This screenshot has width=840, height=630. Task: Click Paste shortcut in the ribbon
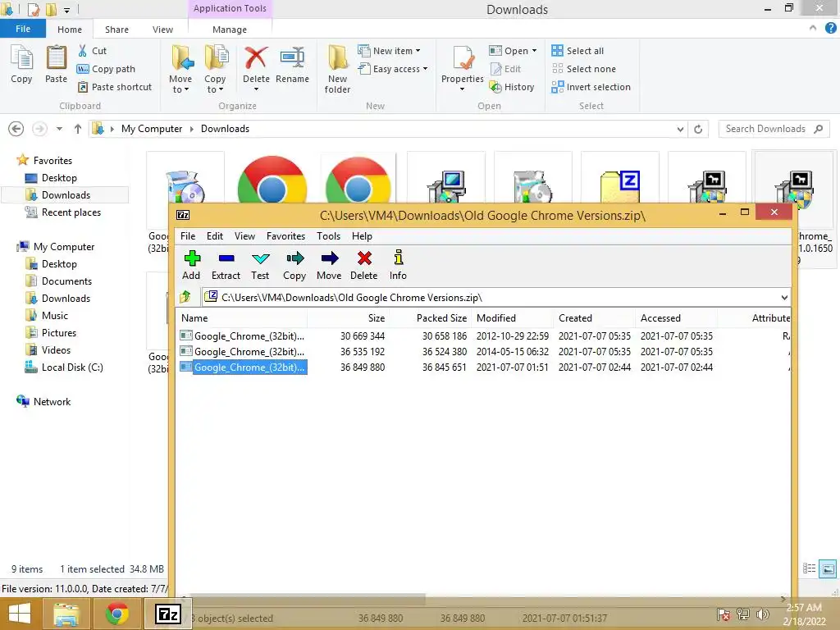[x=115, y=87]
